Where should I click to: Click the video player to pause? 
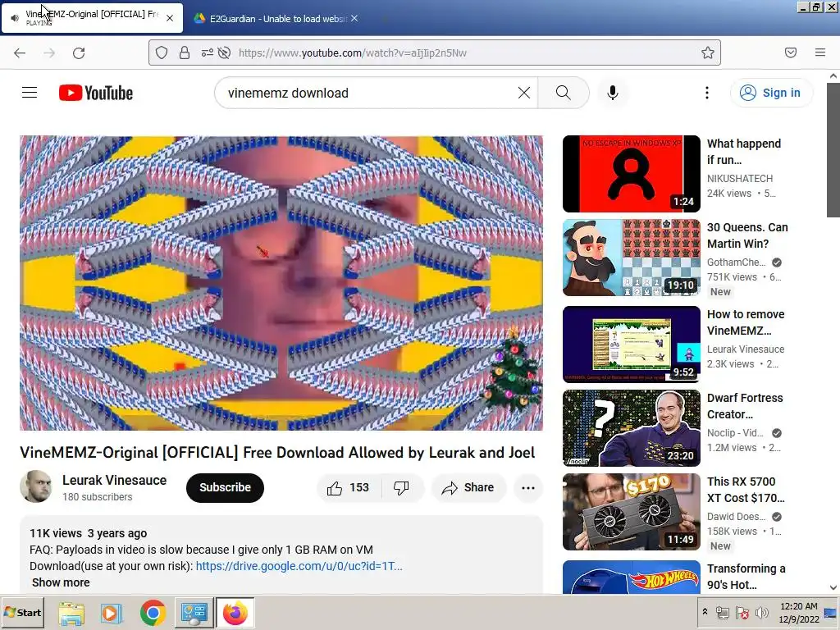coord(281,283)
